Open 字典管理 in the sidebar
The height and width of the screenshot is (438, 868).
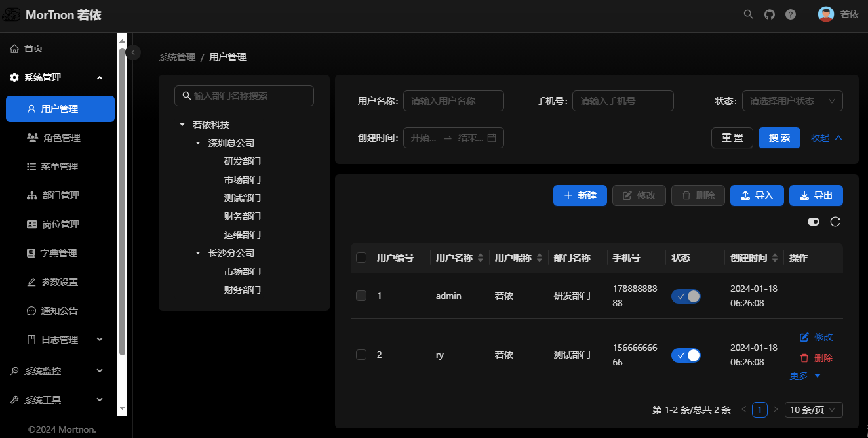[x=60, y=253]
